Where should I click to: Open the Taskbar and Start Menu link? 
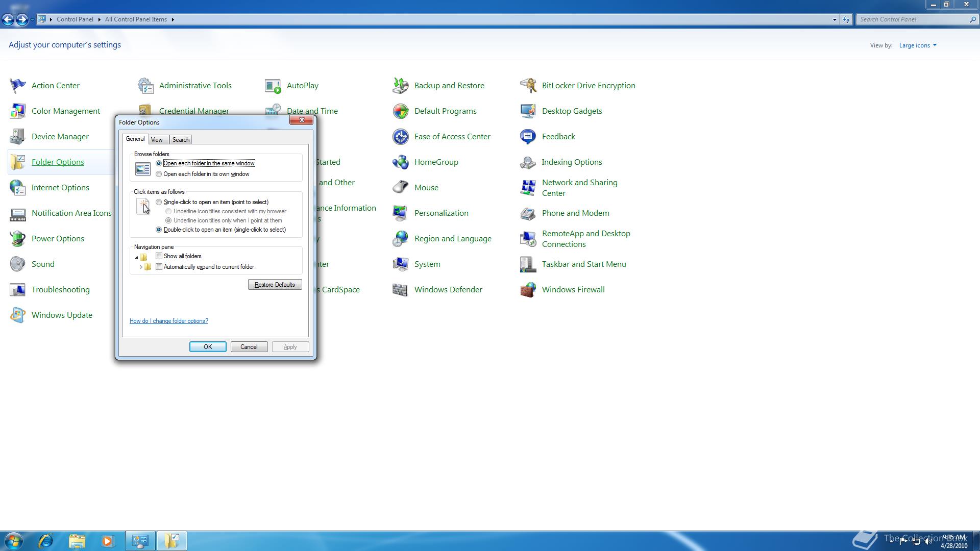click(584, 264)
